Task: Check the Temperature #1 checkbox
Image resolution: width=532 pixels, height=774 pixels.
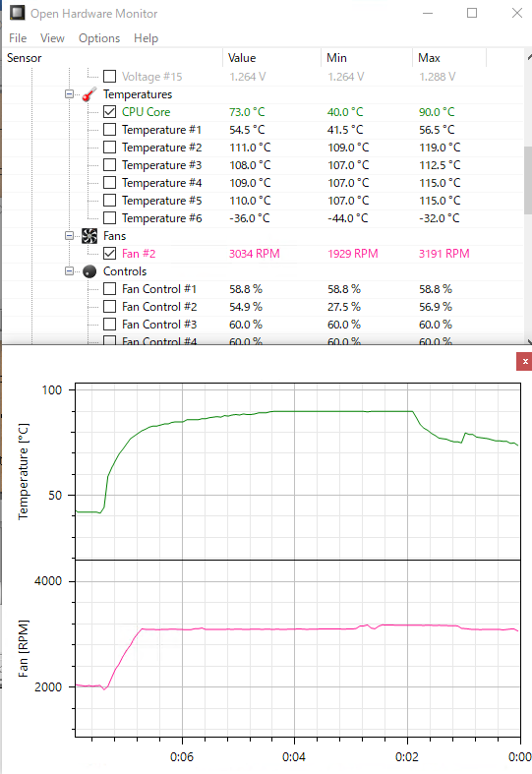Action: [x=109, y=130]
